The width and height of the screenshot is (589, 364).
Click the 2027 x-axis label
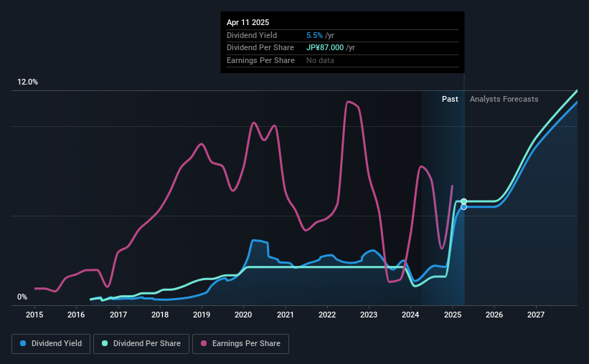click(536, 315)
